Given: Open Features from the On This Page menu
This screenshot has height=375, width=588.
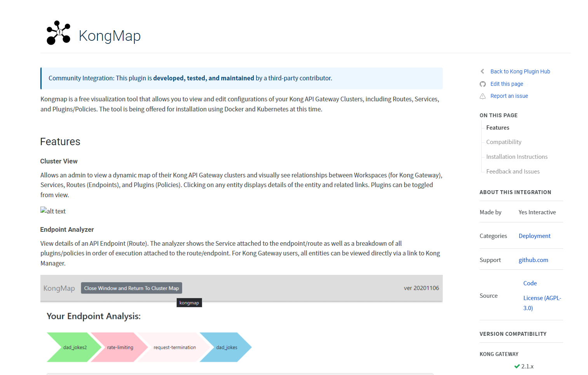Looking at the screenshot, I should (498, 127).
